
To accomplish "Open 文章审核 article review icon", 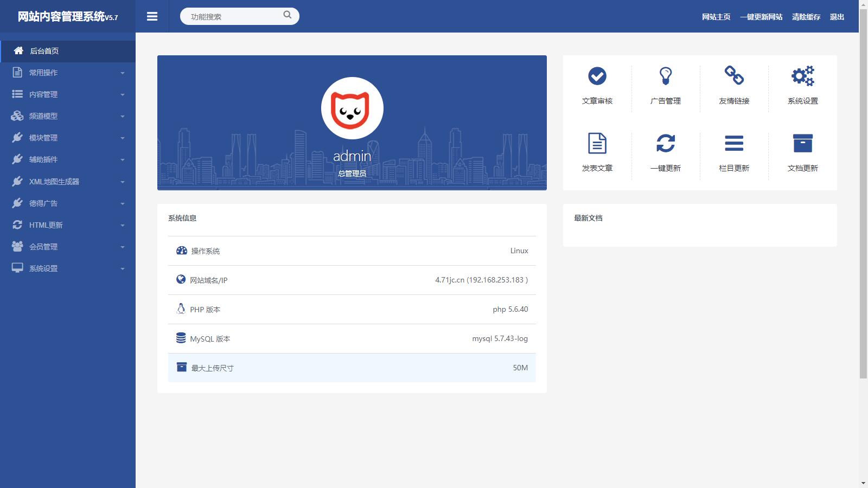I will [597, 77].
